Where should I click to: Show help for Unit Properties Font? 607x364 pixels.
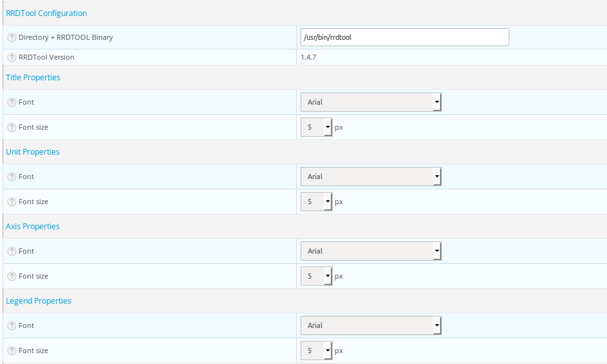[12, 177]
